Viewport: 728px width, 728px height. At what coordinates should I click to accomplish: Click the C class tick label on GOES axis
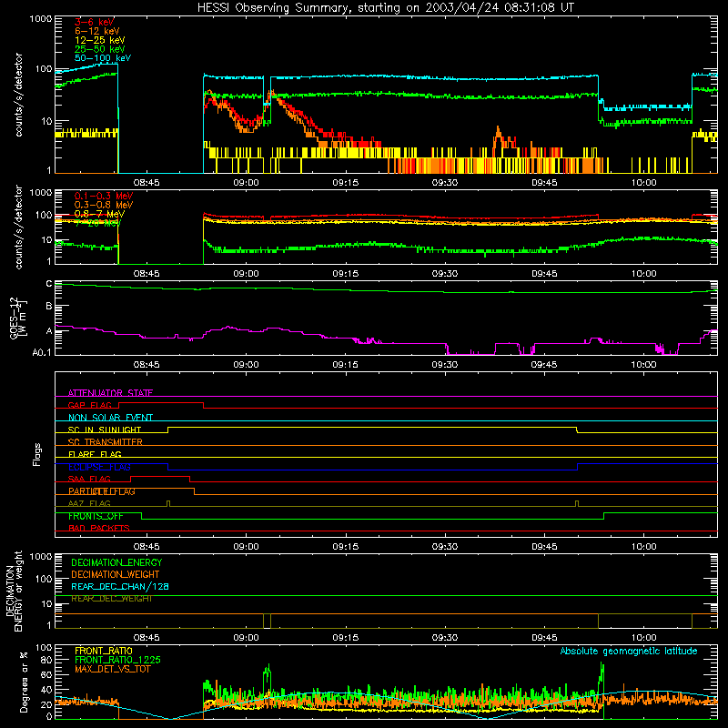point(49,284)
